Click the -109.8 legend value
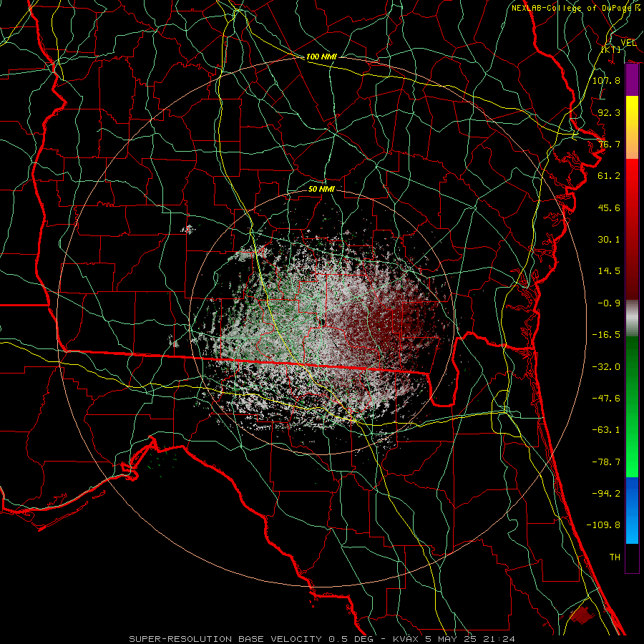Viewport: 644px width, 644px height. pyautogui.click(x=603, y=525)
